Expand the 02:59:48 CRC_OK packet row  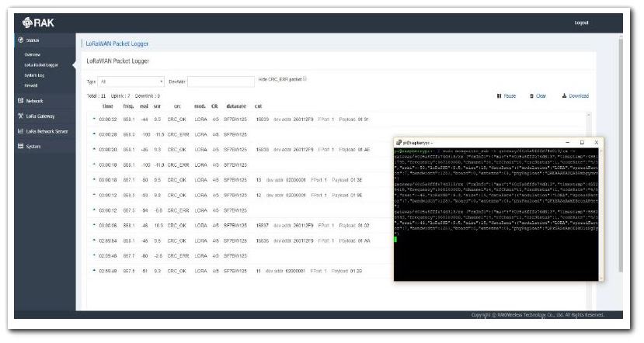click(x=94, y=271)
